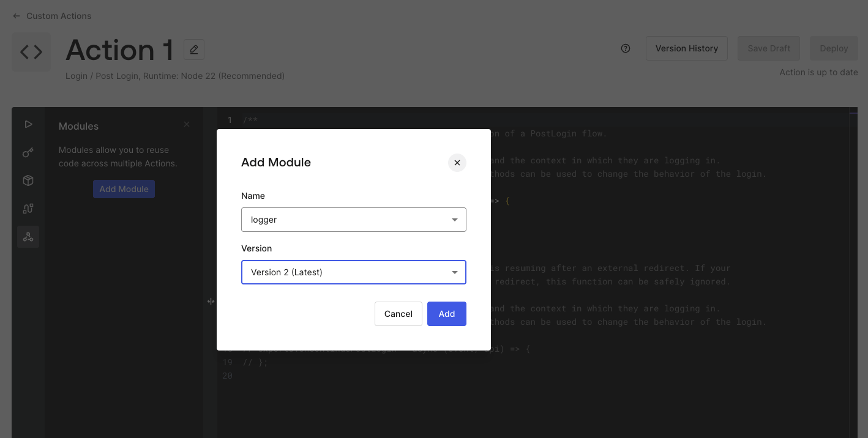This screenshot has height=438, width=868.
Task: Select the Modules icon in the sidebar
Action: 28,237
